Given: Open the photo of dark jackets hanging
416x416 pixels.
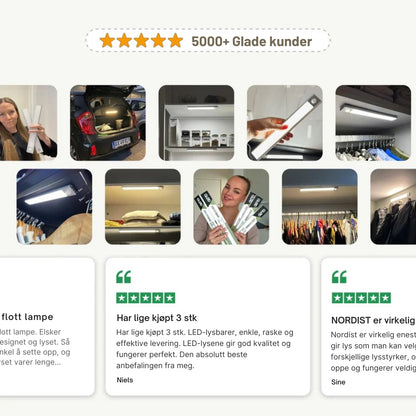Looking at the screenshot, I should pos(393,207).
